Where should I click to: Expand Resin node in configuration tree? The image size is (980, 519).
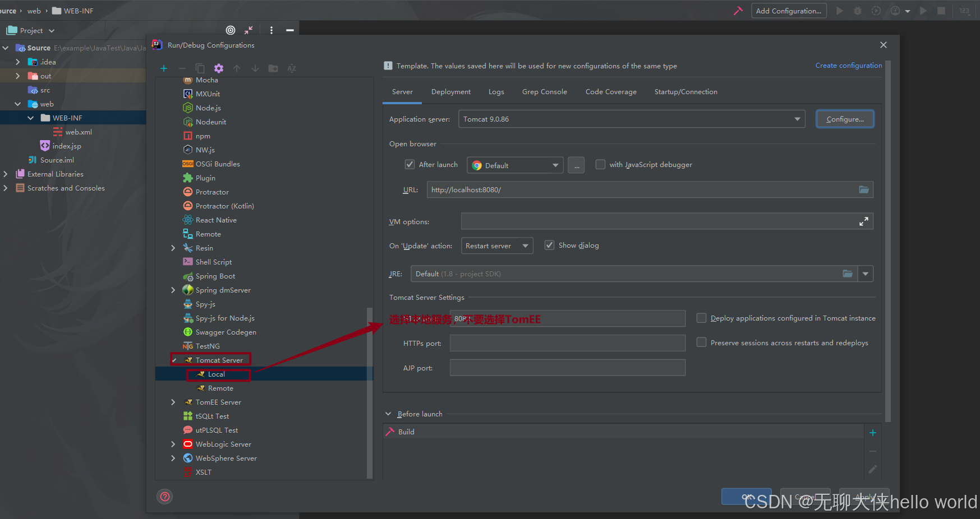click(173, 248)
